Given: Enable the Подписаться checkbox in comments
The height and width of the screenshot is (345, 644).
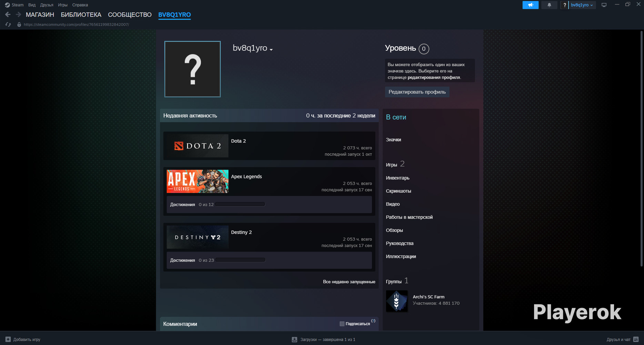Looking at the screenshot, I should coord(342,324).
